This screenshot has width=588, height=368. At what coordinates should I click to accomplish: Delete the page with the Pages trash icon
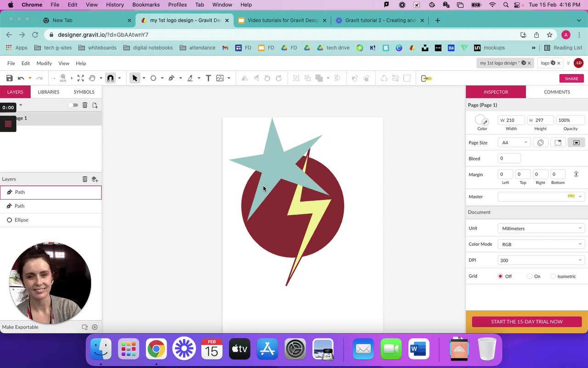click(x=85, y=105)
